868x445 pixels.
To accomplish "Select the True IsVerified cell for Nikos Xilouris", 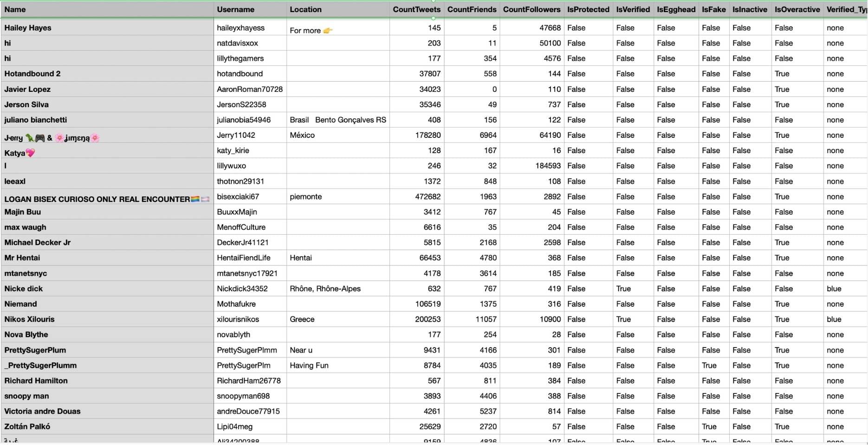I will 623,319.
